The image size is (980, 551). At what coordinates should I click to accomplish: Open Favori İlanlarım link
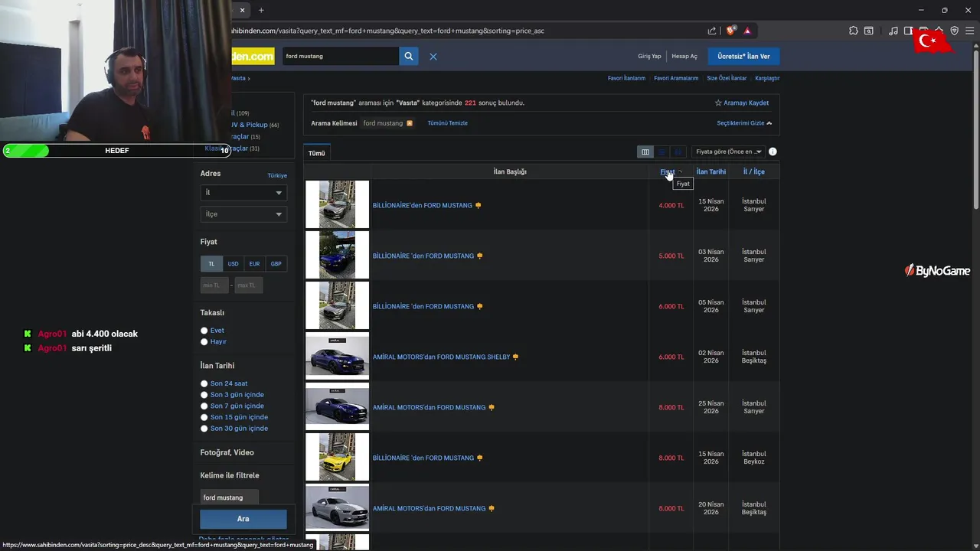626,78
